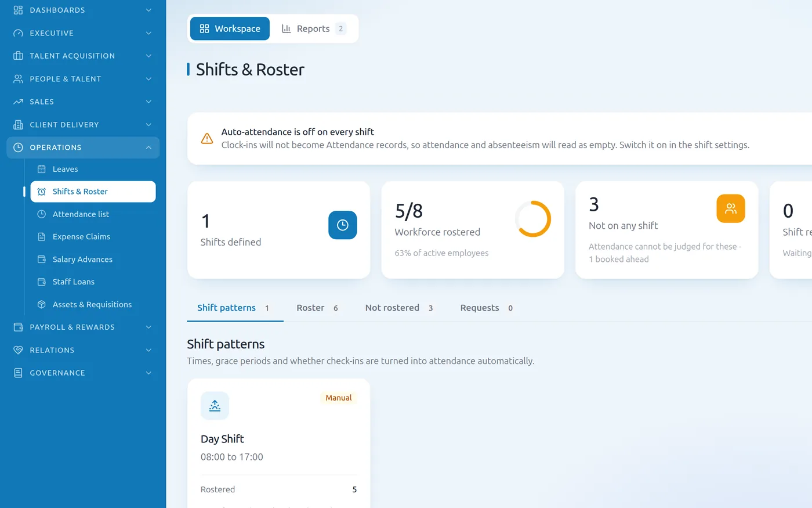812x508 pixels.
Task: Click the blue clock icon on Shifts defined card
Action: pyautogui.click(x=342, y=225)
